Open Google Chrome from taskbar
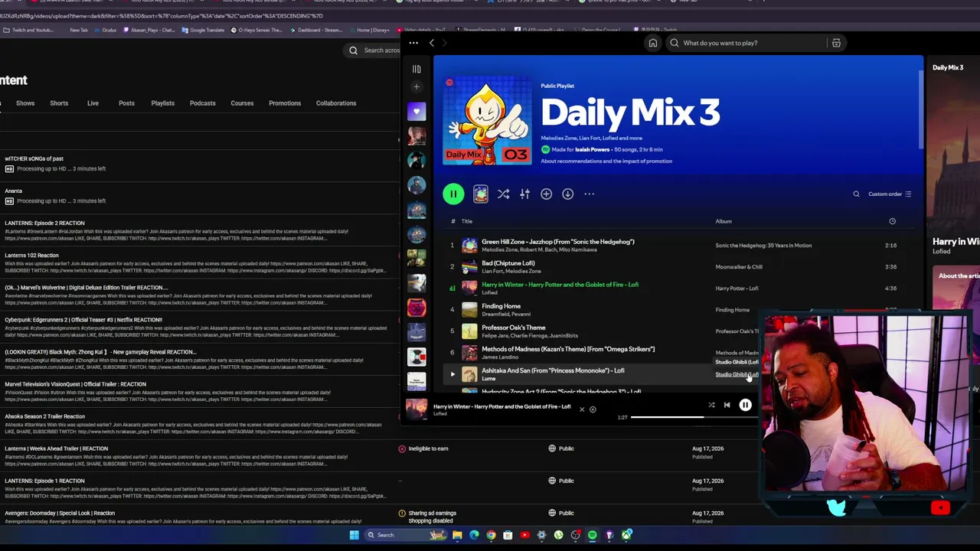Image resolution: width=980 pixels, height=551 pixels. point(491,535)
